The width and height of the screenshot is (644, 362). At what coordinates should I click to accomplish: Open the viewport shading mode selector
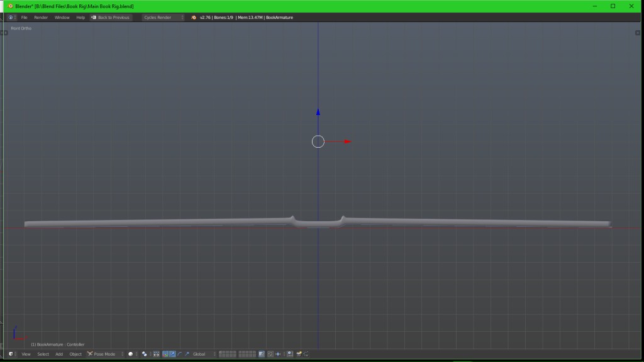click(132, 354)
